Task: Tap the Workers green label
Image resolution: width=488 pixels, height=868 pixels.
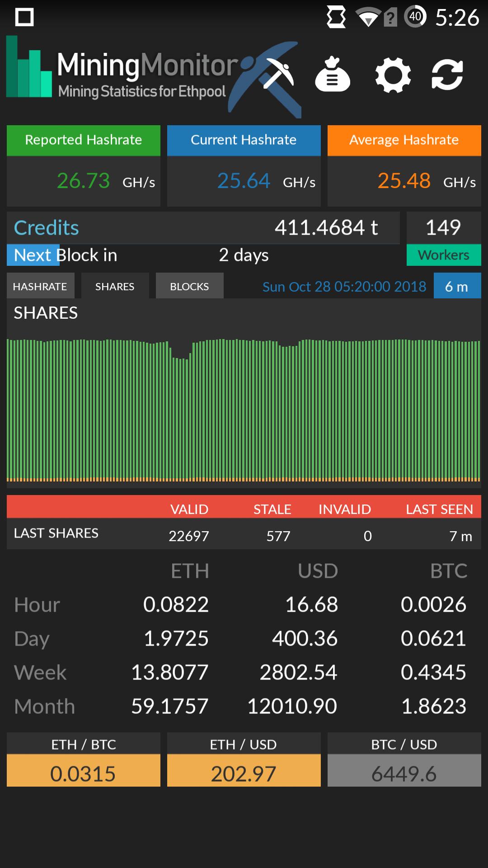Action: tap(444, 255)
